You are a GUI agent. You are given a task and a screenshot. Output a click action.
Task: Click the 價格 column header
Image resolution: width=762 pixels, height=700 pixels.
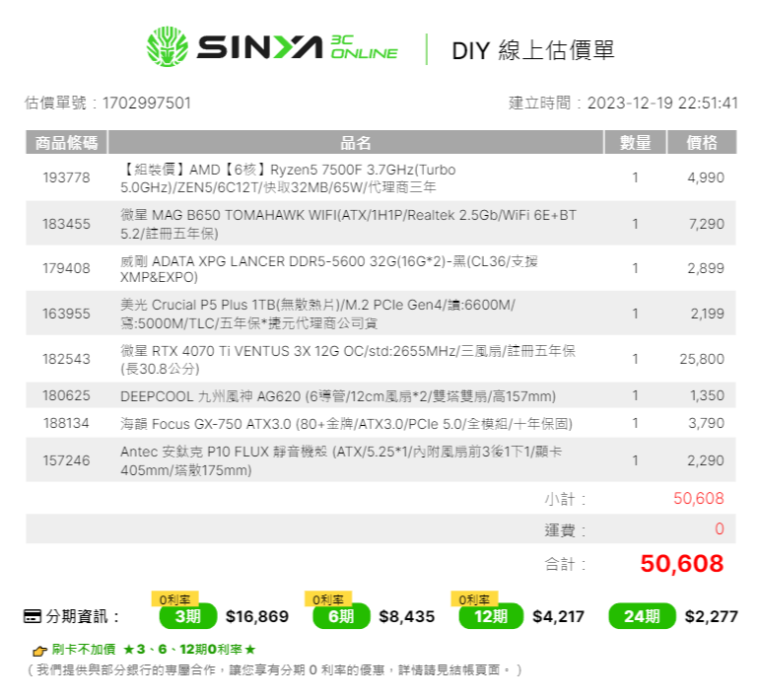click(x=702, y=142)
